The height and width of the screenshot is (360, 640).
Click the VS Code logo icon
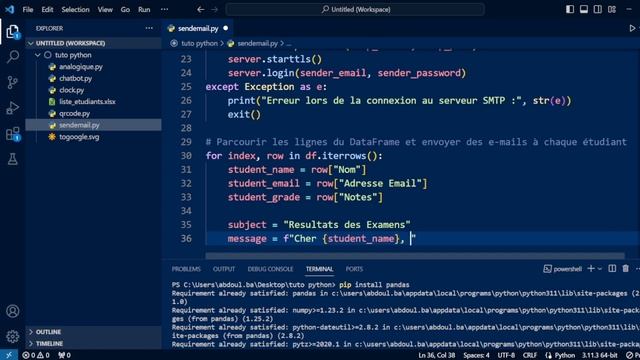point(9,9)
